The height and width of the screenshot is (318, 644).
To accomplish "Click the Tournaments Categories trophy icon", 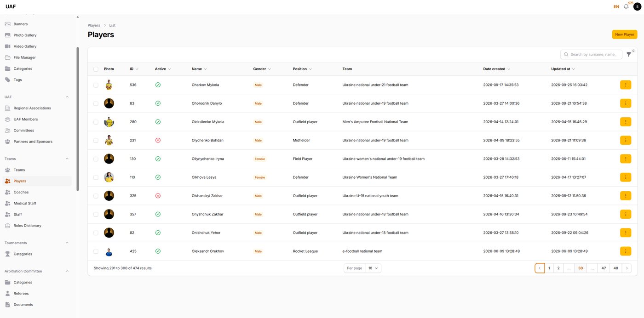I will (x=7, y=254).
